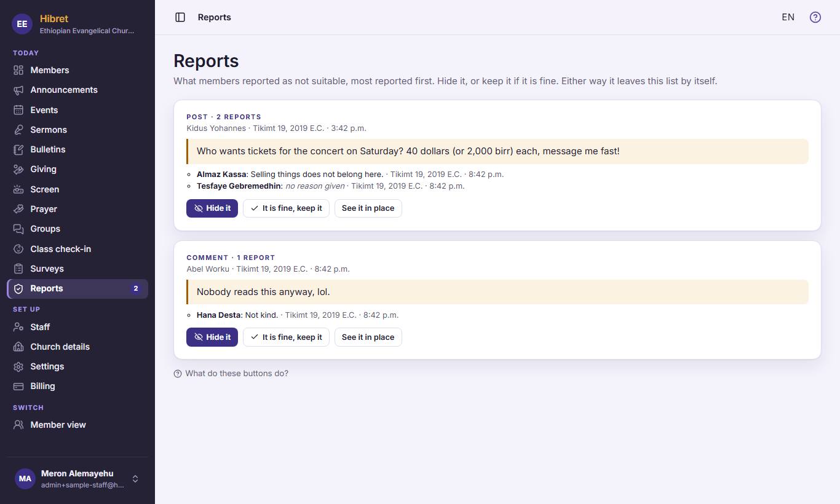Click the Giving hand icon
Viewport: 840px width, 504px height.
[18, 169]
